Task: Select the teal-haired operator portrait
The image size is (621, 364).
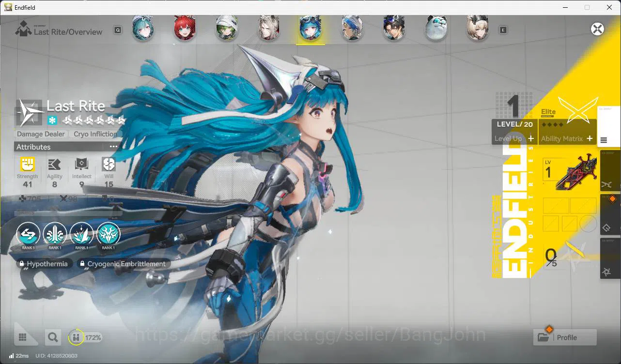Action: pyautogui.click(x=143, y=28)
